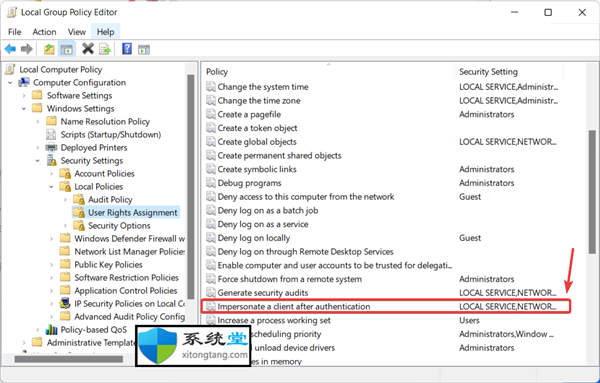This screenshot has height=383, width=600.
Task: Click the Up one level folder icon
Action: point(49,49)
